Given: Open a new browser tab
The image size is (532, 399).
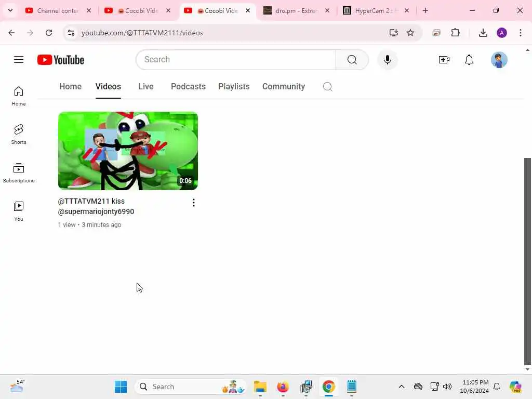Looking at the screenshot, I should tap(425, 10).
